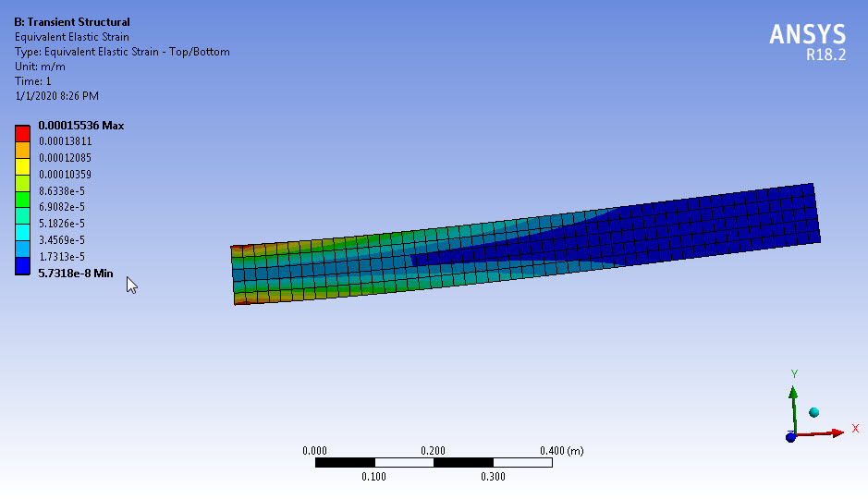Click the 1/1/2020 8:26 PM timestamp
868x499 pixels.
(56, 96)
